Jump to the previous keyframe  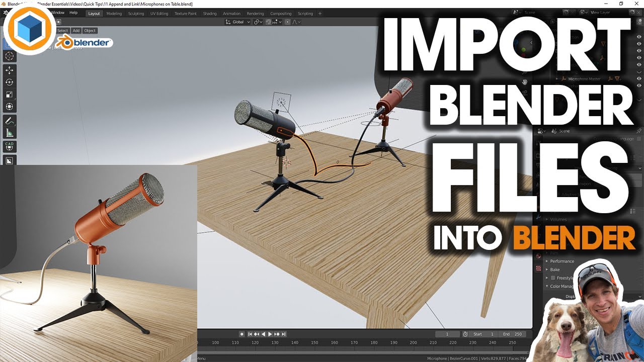coord(257,334)
